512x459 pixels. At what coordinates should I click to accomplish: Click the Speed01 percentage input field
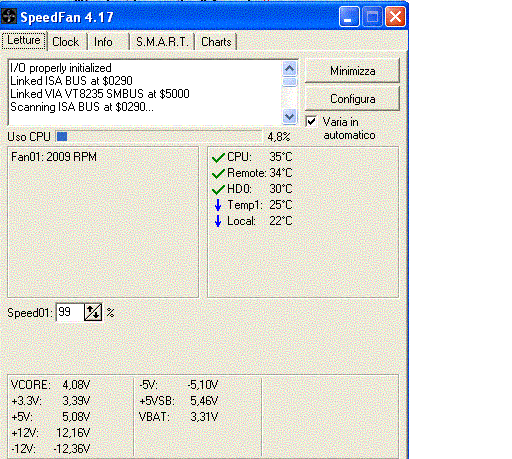click(x=70, y=312)
